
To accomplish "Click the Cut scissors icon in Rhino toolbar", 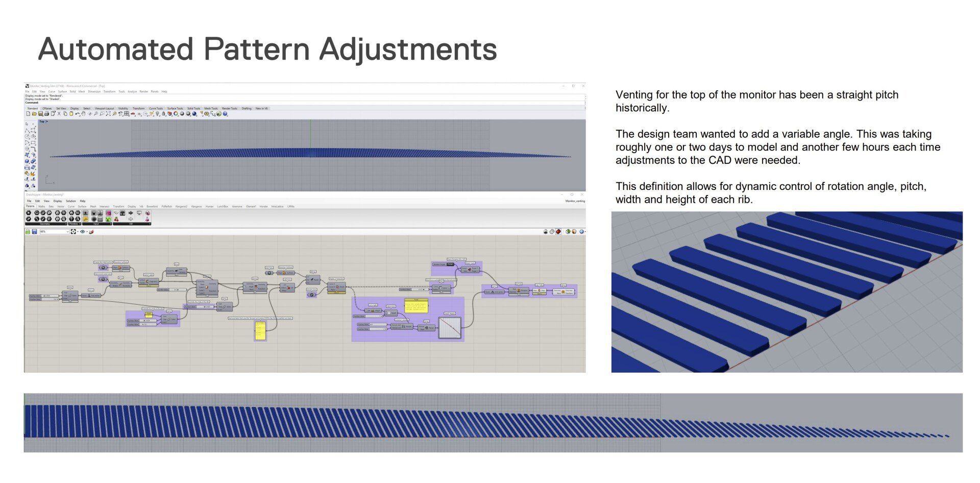I will coord(59,113).
